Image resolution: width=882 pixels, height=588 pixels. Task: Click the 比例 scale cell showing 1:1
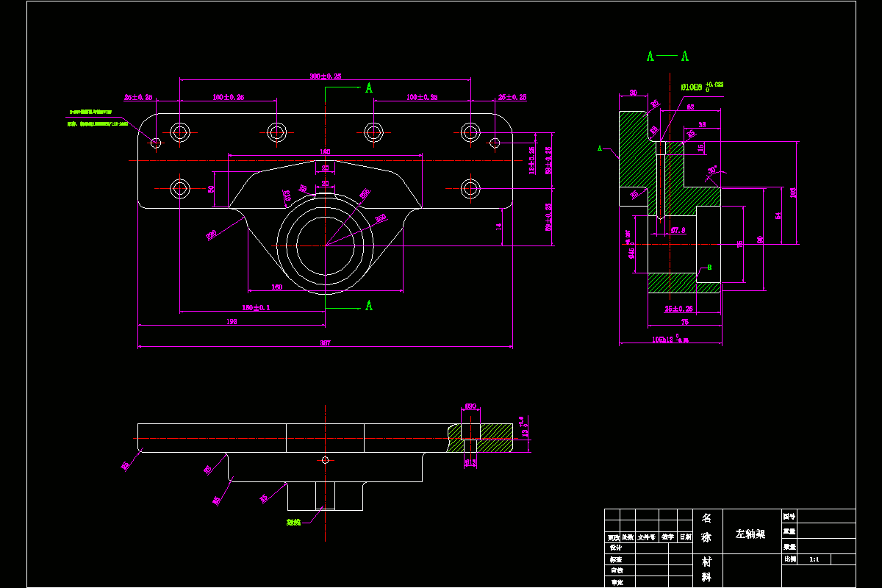tap(816, 560)
